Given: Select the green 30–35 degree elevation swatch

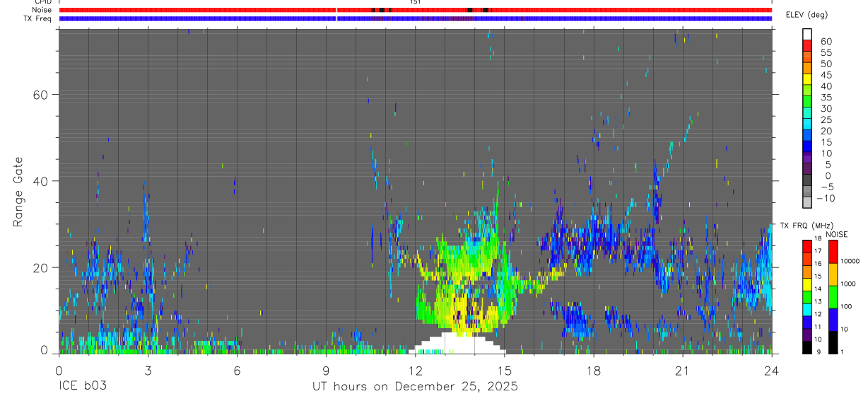Looking at the screenshot, I should pos(807,101).
